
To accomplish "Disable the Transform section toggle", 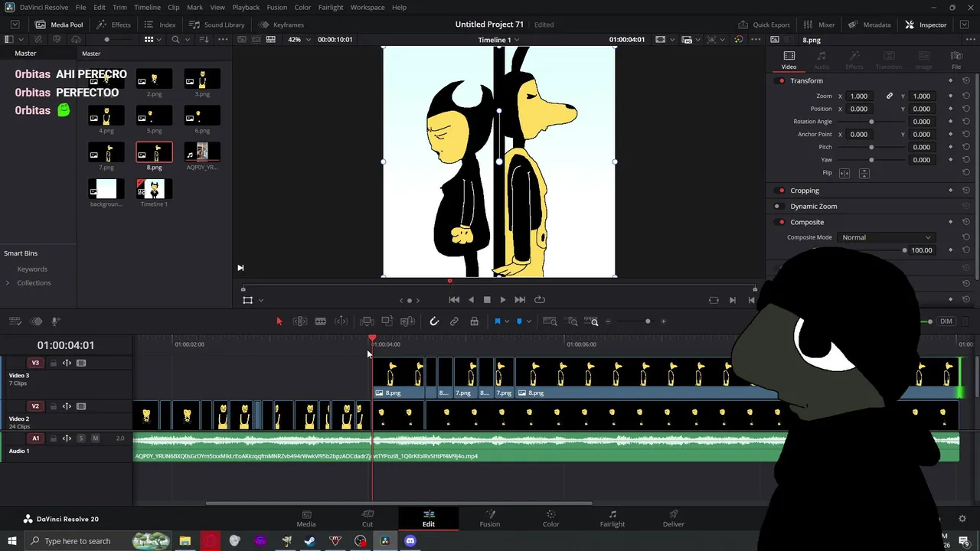I will point(781,81).
